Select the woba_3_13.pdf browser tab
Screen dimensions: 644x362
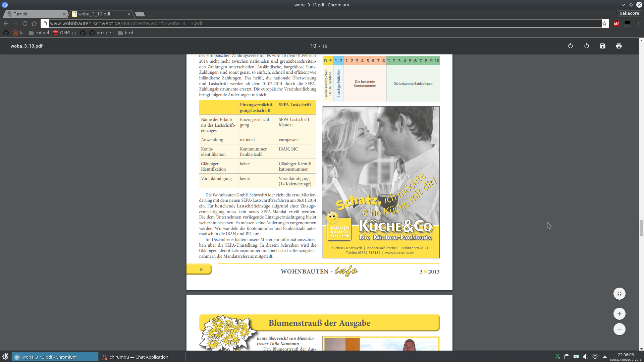(x=101, y=14)
